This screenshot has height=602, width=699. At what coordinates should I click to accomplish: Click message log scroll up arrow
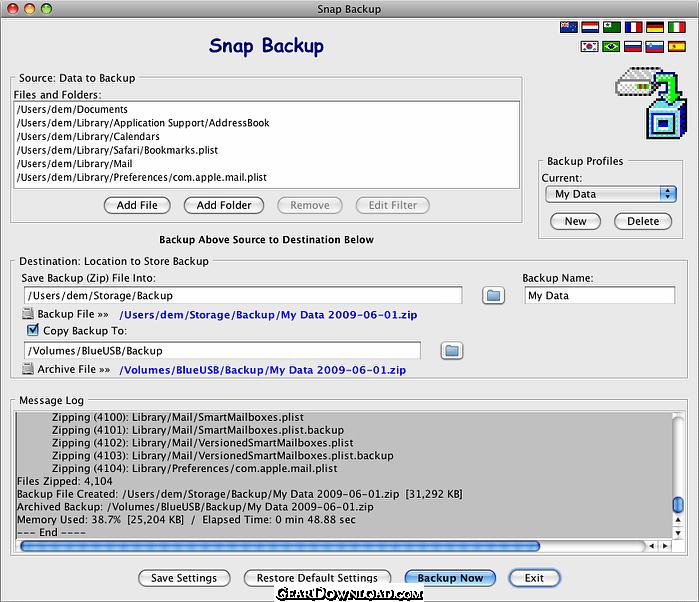pyautogui.click(x=678, y=520)
